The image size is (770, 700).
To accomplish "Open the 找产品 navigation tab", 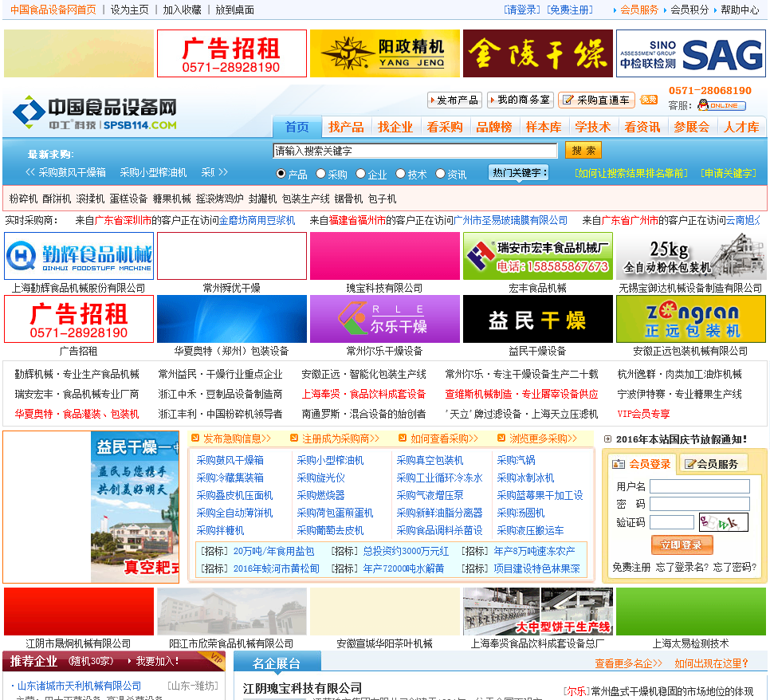I will (346, 128).
